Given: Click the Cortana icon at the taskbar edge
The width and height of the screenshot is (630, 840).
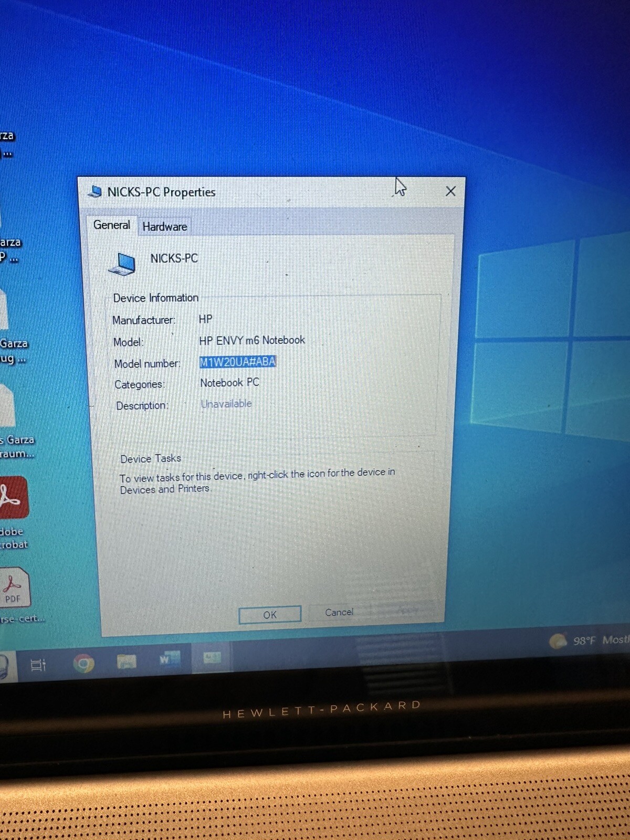Looking at the screenshot, I should point(3,667).
